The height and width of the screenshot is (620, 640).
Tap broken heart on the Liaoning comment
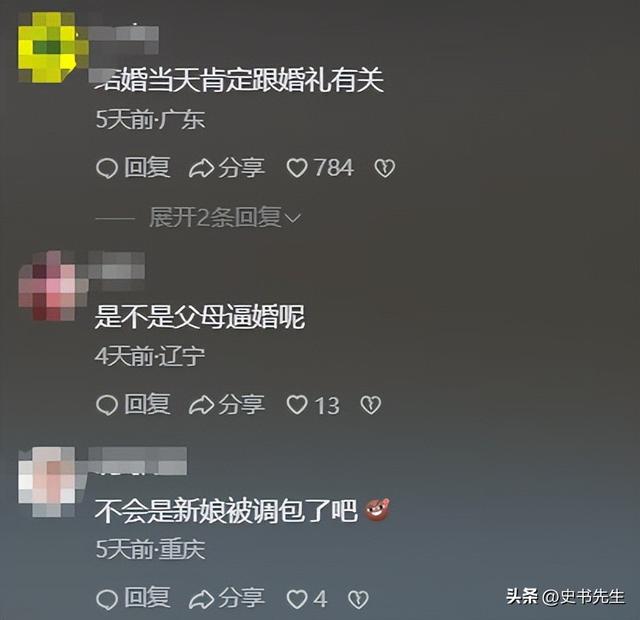point(371,405)
